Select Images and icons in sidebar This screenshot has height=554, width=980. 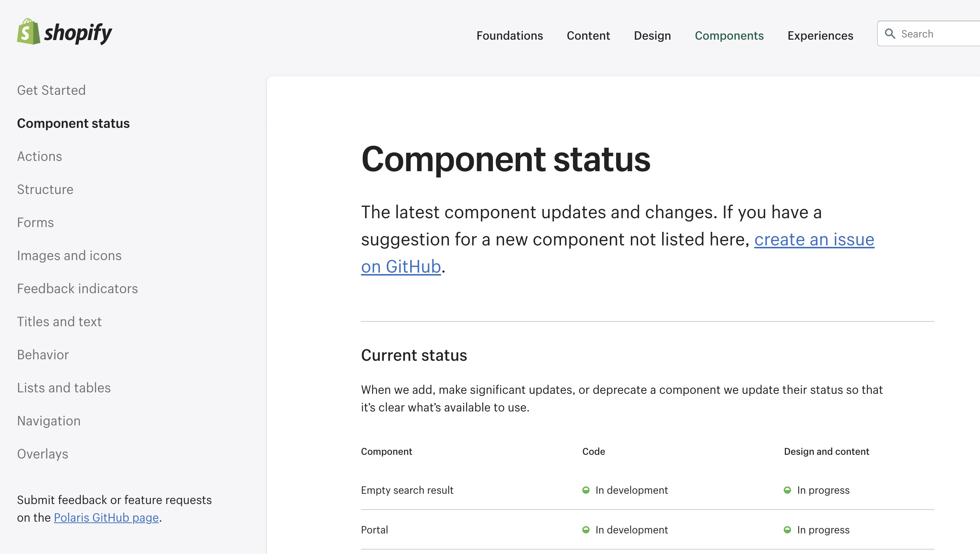69,255
